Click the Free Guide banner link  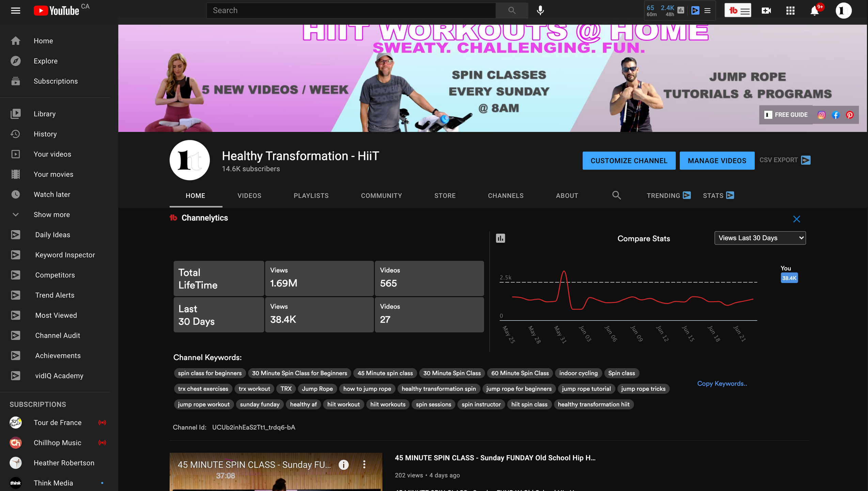click(x=786, y=115)
